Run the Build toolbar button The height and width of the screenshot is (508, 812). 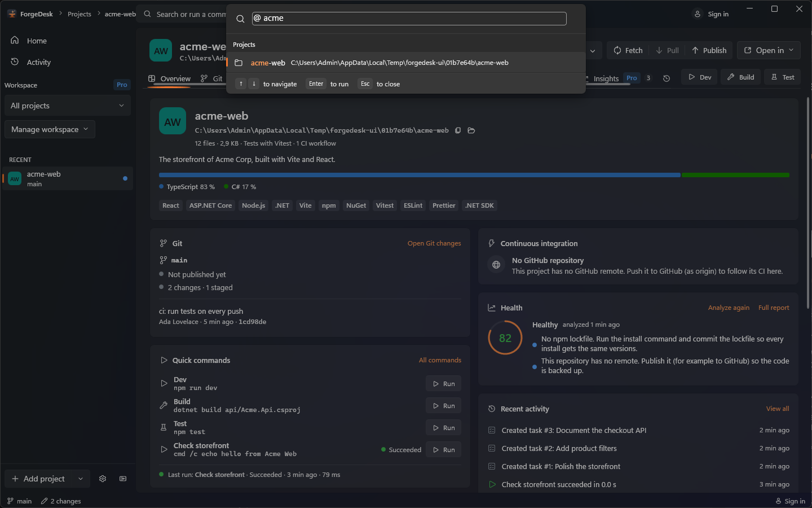740,77
